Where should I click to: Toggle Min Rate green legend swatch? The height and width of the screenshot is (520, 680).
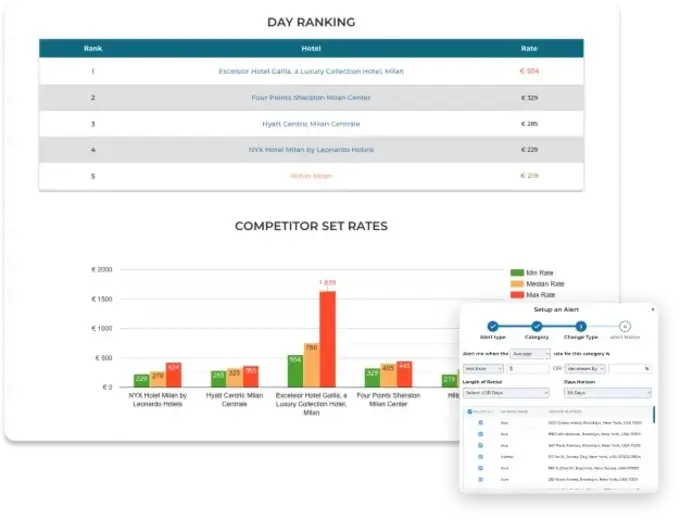(x=517, y=273)
